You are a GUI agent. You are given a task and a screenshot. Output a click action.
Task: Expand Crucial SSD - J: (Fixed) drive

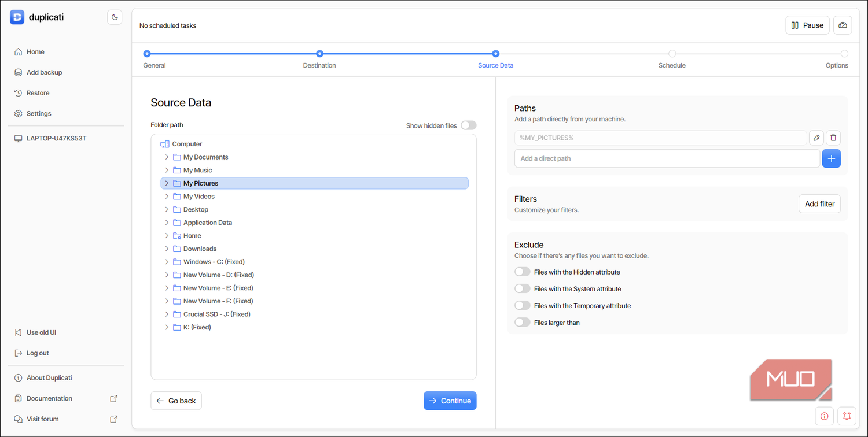[167, 314]
